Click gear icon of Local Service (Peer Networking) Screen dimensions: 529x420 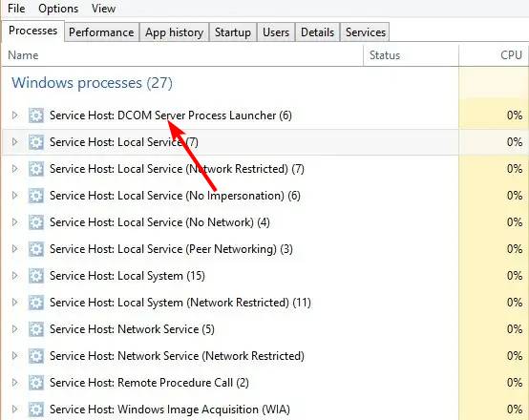[35, 249]
